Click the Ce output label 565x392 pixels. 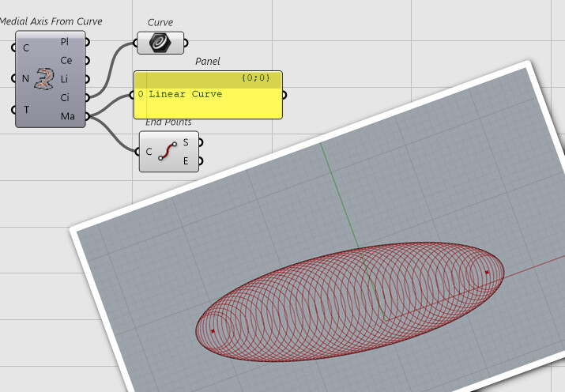(66, 61)
